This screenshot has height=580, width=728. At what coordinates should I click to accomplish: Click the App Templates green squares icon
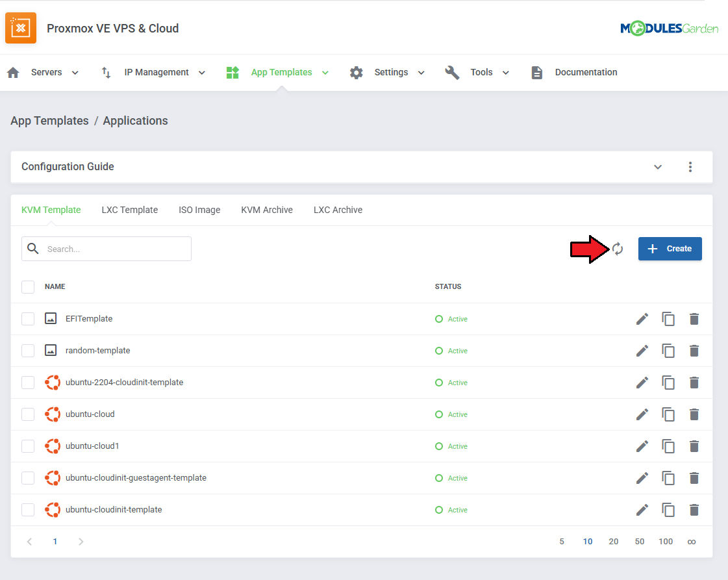(x=232, y=73)
